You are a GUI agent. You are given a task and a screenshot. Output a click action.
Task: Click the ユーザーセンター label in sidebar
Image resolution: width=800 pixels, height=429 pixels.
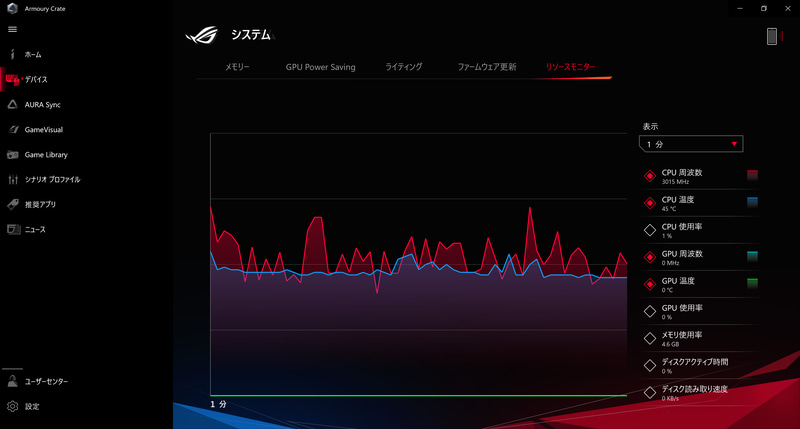tap(46, 382)
